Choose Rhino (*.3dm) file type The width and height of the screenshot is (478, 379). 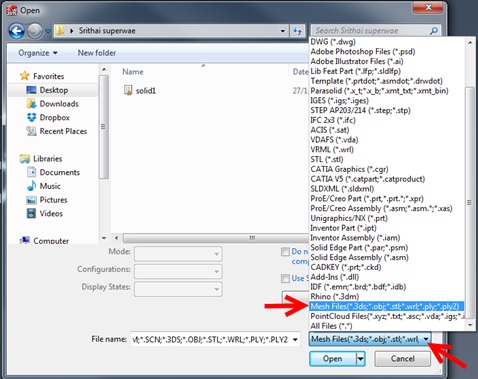click(335, 297)
